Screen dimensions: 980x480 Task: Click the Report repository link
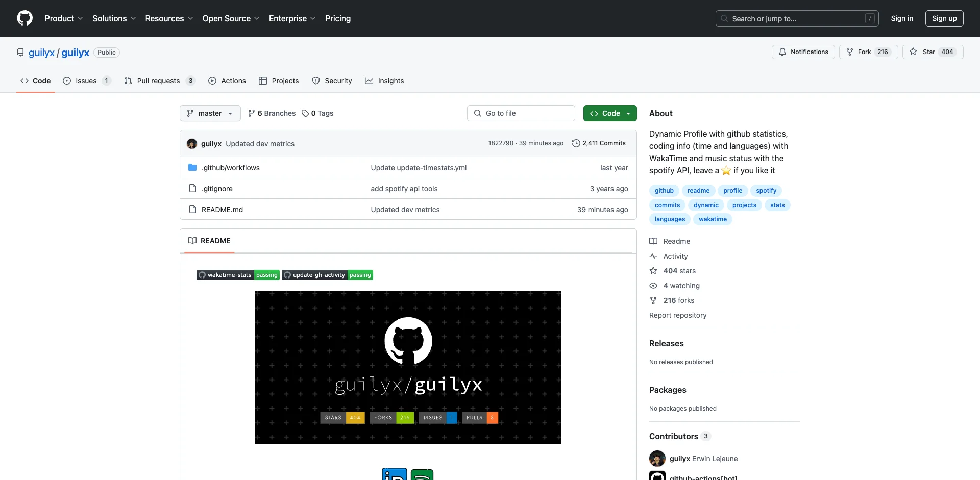[678, 315]
